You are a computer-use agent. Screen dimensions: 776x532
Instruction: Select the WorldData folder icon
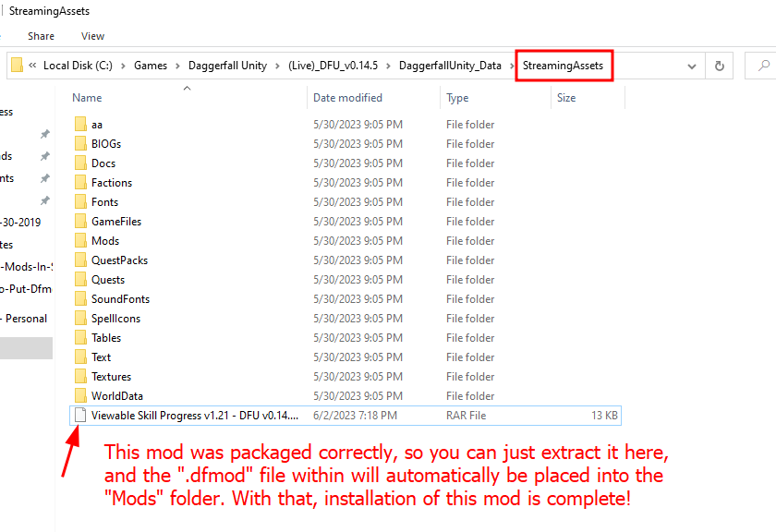pyautogui.click(x=80, y=396)
